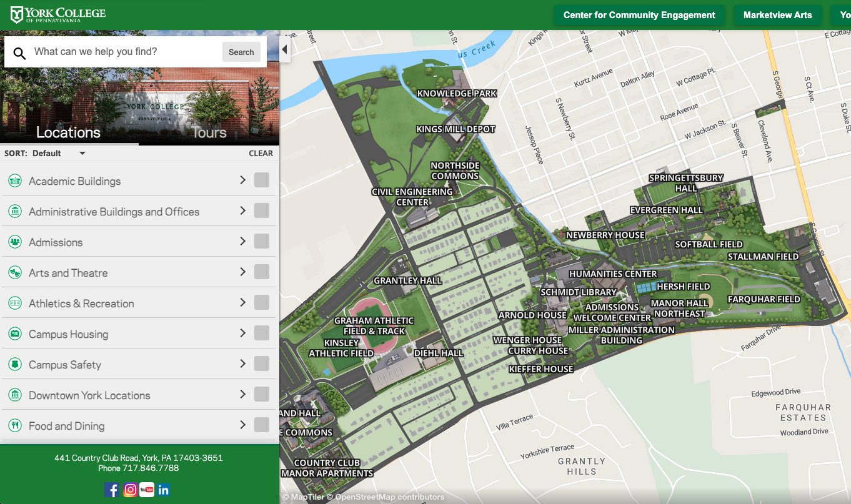Click the Food and Dining utensils icon
851x504 pixels.
(15, 426)
